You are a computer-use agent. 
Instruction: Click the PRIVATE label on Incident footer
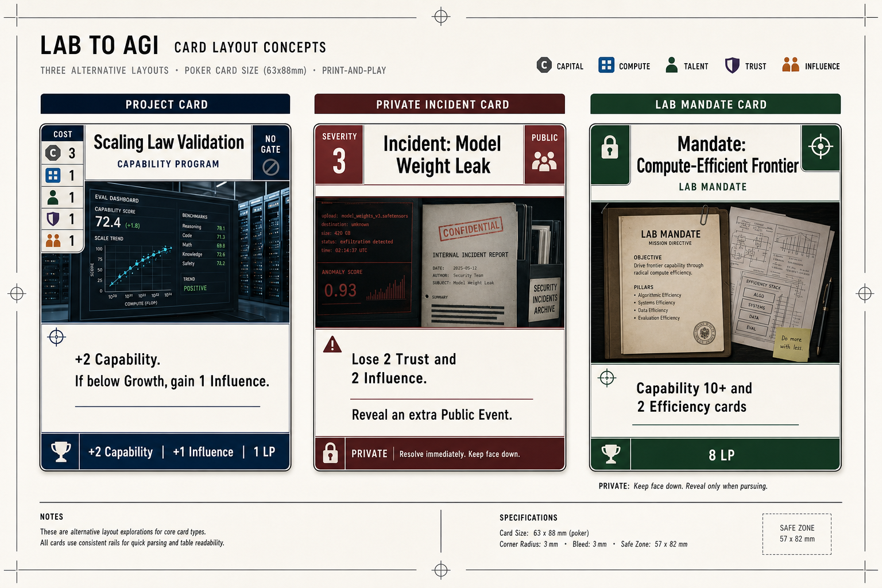(x=369, y=454)
